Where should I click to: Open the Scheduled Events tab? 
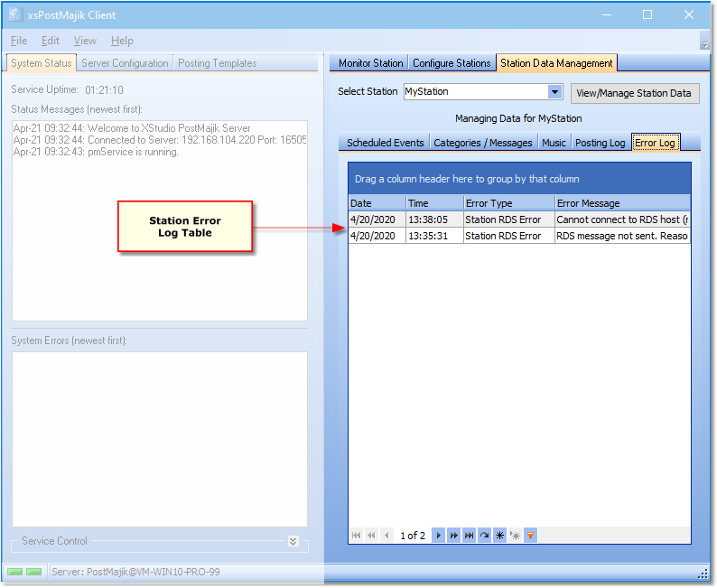(385, 143)
